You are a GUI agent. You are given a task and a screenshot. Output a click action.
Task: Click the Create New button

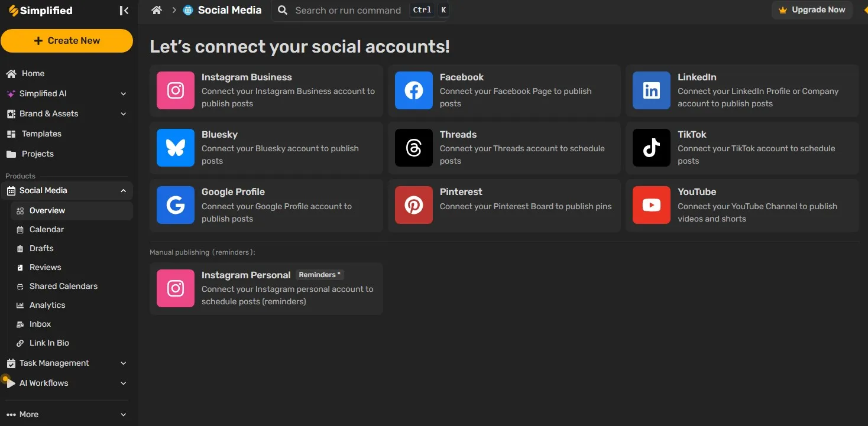[x=67, y=41]
